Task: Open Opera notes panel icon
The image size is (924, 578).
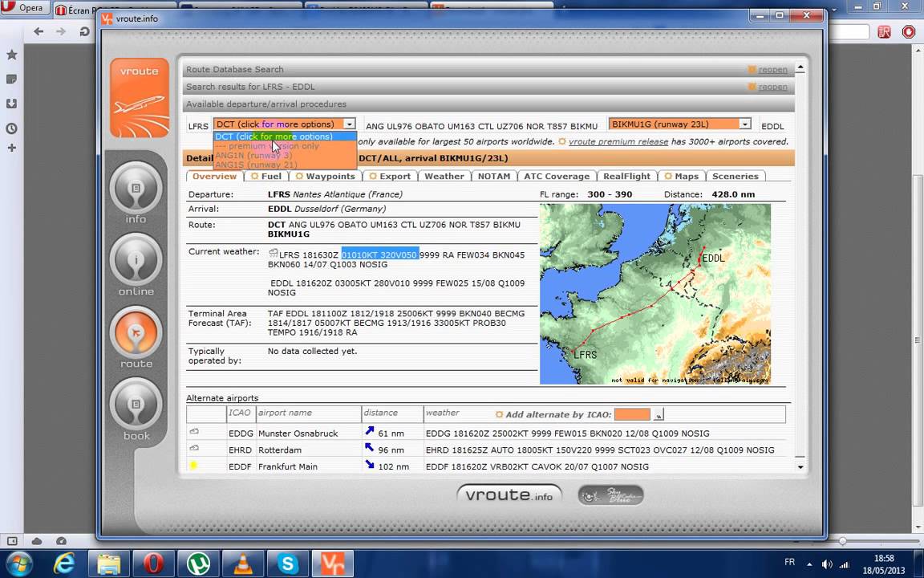Action: click(12, 79)
